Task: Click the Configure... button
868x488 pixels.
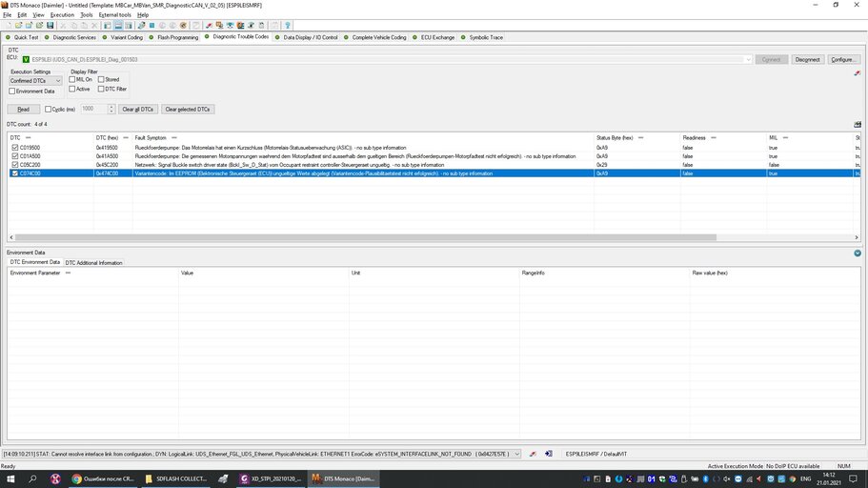Action: tap(843, 59)
